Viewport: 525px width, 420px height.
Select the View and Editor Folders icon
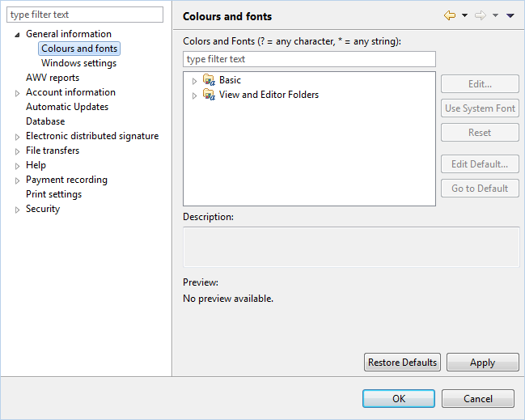(x=209, y=95)
